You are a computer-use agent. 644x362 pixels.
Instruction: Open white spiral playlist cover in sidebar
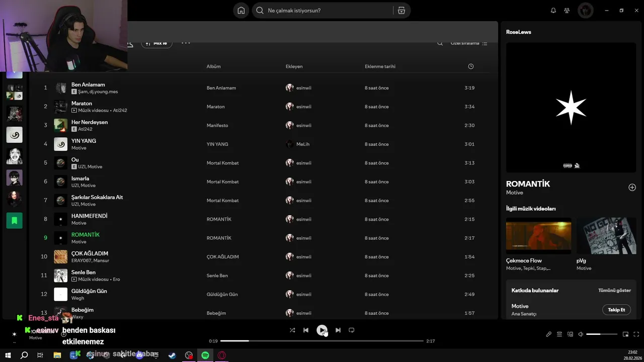[14, 135]
